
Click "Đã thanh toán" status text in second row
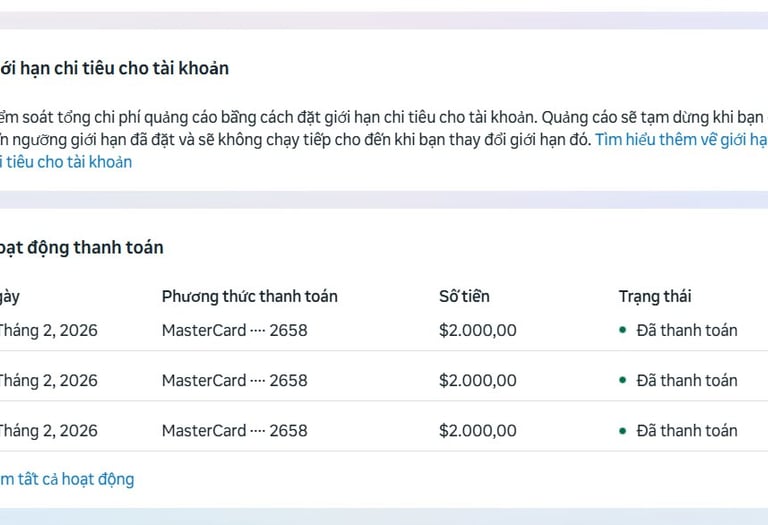(686, 380)
